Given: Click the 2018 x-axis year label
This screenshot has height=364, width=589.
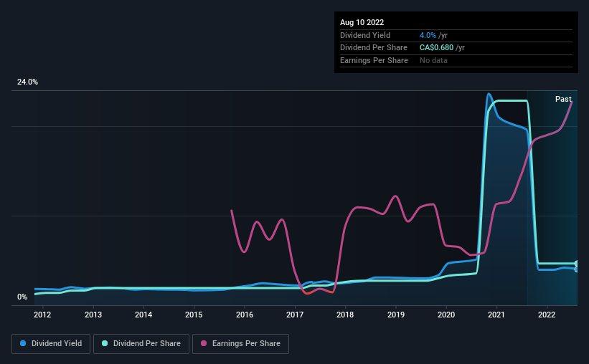Looking at the screenshot, I should [x=345, y=315].
